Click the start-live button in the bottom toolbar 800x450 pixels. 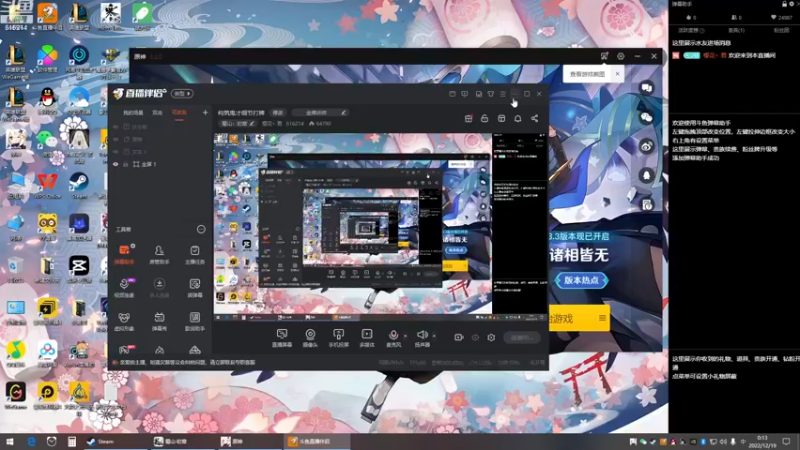tap(521, 337)
